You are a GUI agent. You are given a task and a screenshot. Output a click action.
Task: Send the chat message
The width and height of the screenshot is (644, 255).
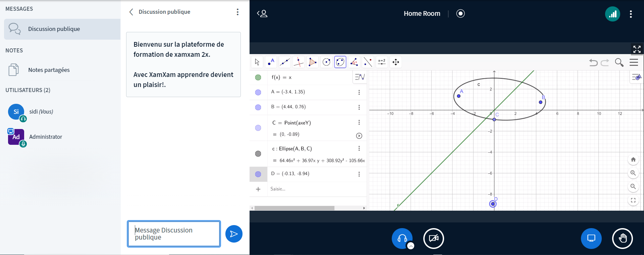click(x=234, y=234)
